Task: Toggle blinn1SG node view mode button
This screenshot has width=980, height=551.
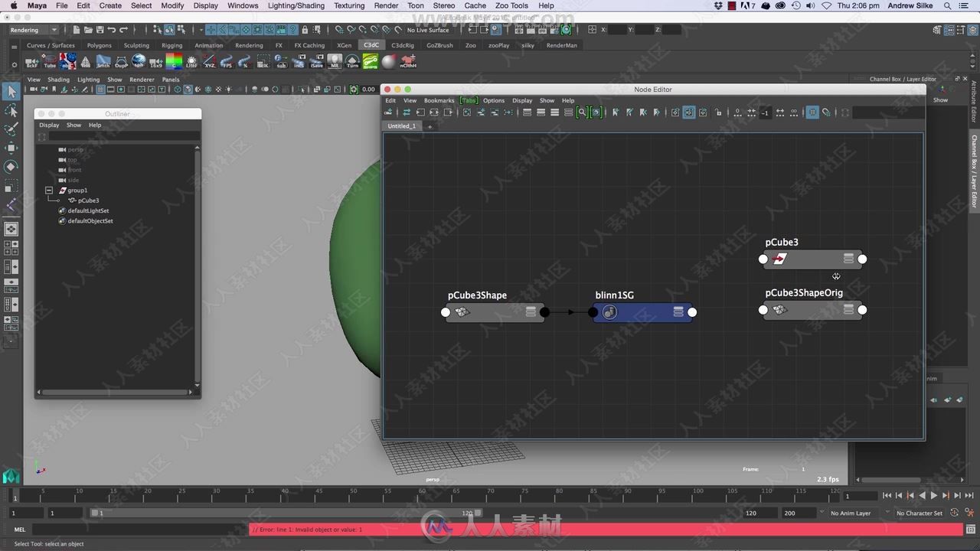Action: (x=678, y=311)
